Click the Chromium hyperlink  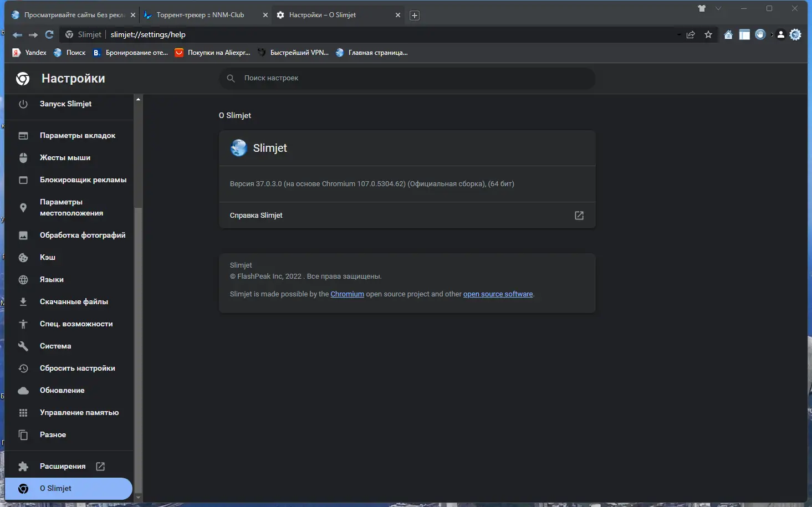click(348, 294)
